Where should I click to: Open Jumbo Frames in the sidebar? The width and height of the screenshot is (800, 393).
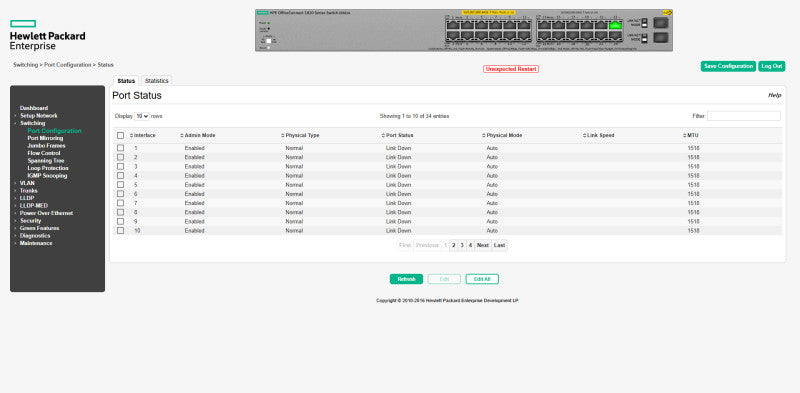pyautogui.click(x=46, y=145)
